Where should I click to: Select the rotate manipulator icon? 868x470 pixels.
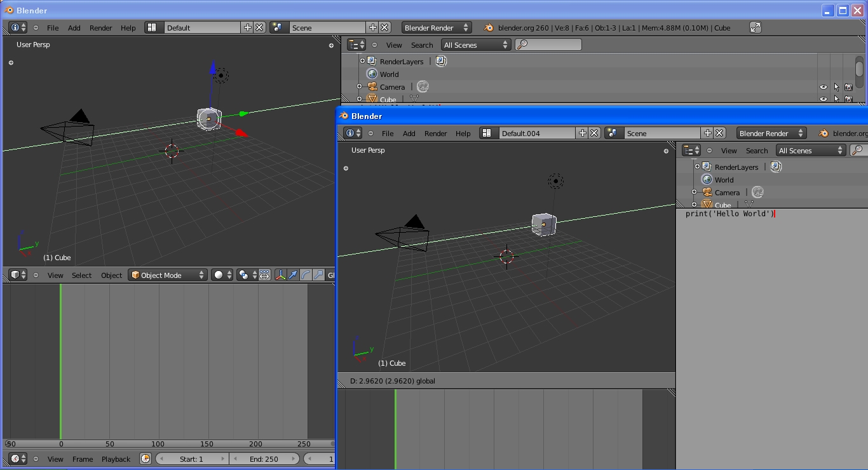(x=305, y=275)
